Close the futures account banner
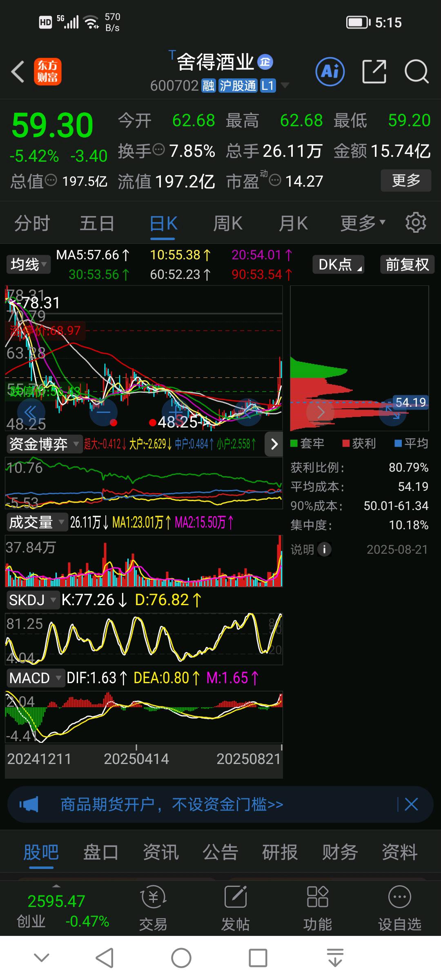The image size is (441, 980). pos(411,804)
